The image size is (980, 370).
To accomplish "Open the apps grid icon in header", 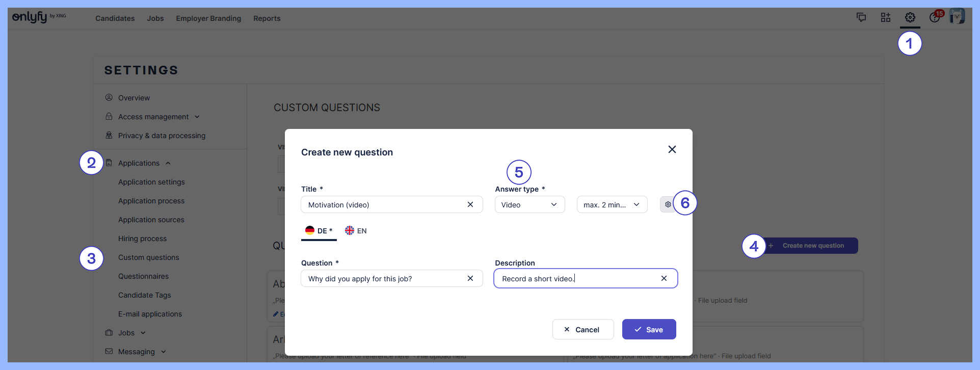I will tap(886, 18).
